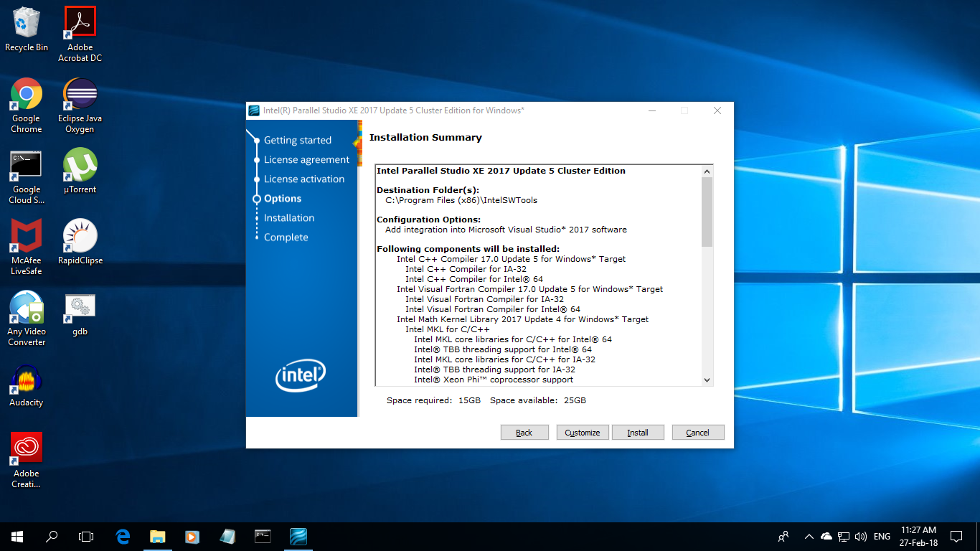Open the media player taskbar icon

(192, 536)
